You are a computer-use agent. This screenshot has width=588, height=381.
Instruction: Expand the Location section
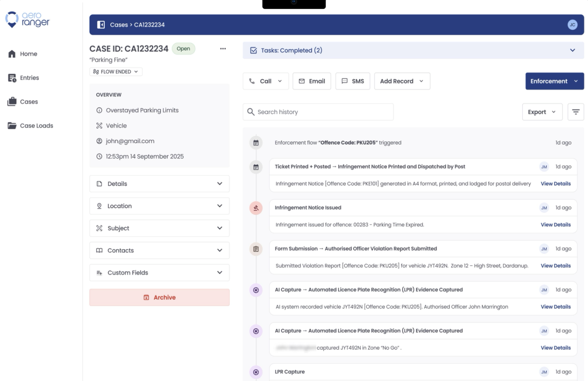coord(159,206)
